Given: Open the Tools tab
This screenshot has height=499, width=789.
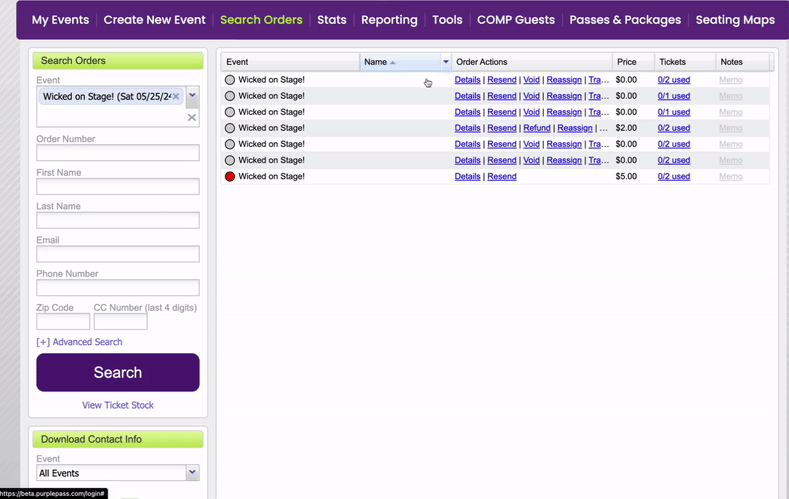Looking at the screenshot, I should point(447,20).
